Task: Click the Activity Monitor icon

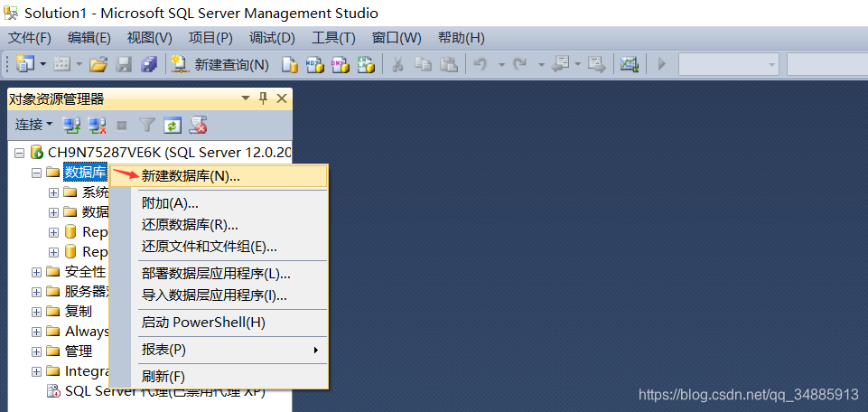Action: click(629, 64)
